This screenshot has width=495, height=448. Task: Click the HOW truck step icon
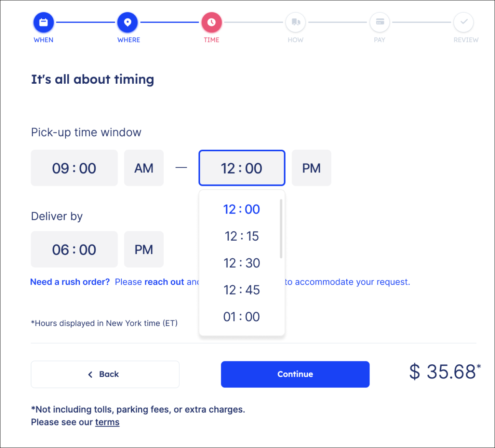coord(296,22)
